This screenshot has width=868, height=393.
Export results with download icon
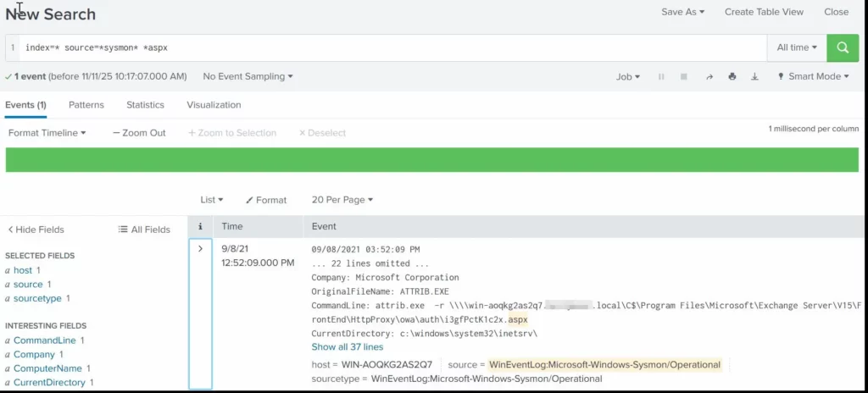(x=754, y=77)
